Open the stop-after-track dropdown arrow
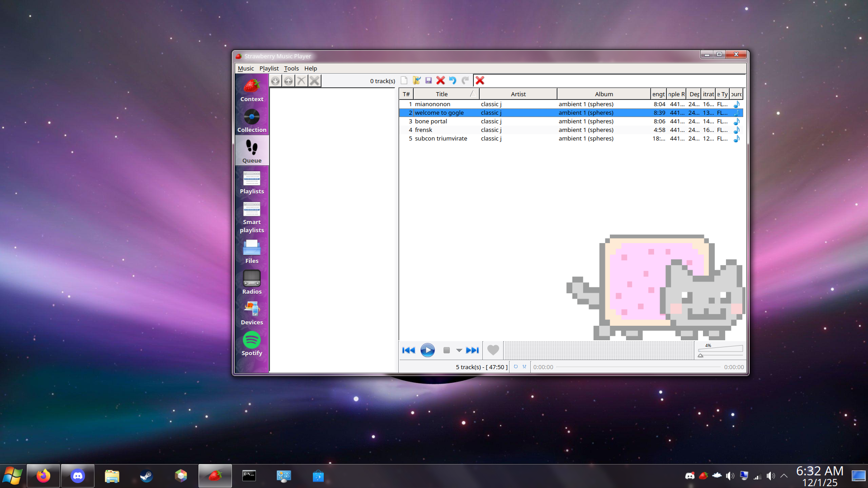868x488 pixels. pyautogui.click(x=459, y=350)
